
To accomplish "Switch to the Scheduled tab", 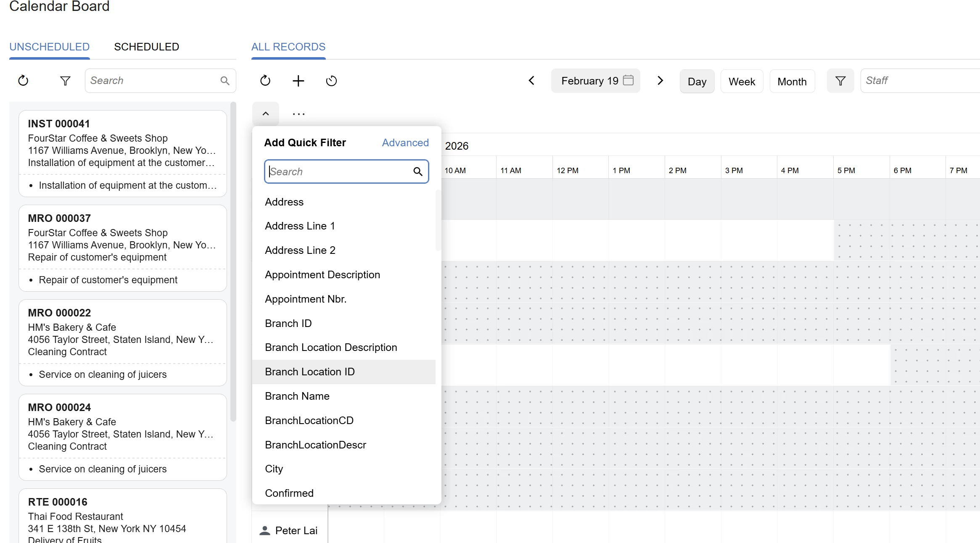I will (146, 47).
